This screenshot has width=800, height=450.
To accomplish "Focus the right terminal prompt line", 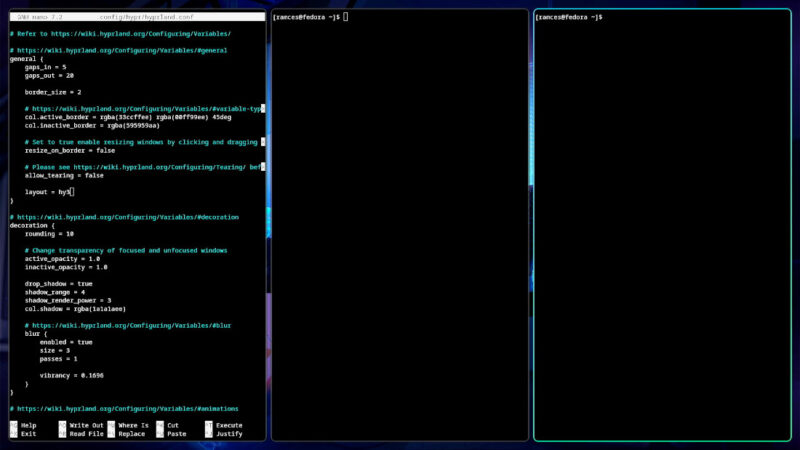I will click(x=569, y=17).
